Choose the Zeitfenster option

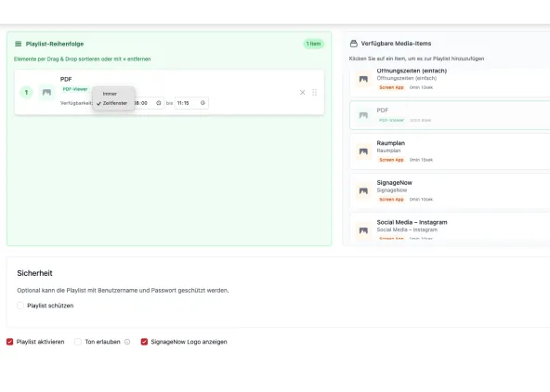coord(113,103)
